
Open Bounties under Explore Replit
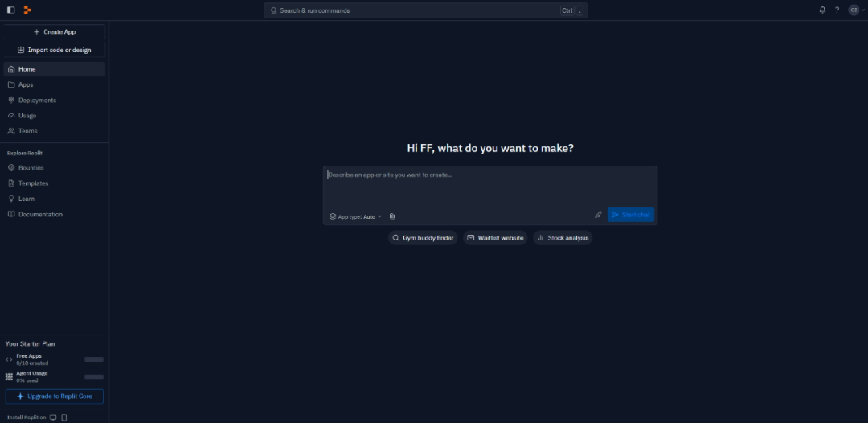(55, 168)
